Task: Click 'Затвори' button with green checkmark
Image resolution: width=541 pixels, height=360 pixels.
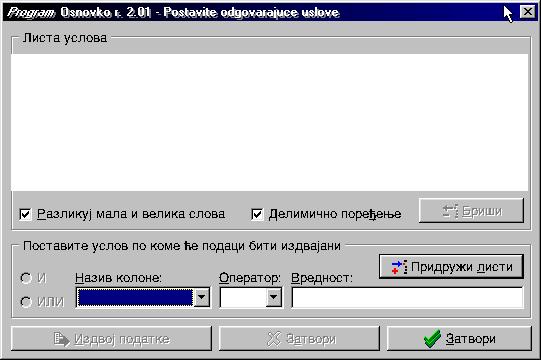Action: click(459, 339)
